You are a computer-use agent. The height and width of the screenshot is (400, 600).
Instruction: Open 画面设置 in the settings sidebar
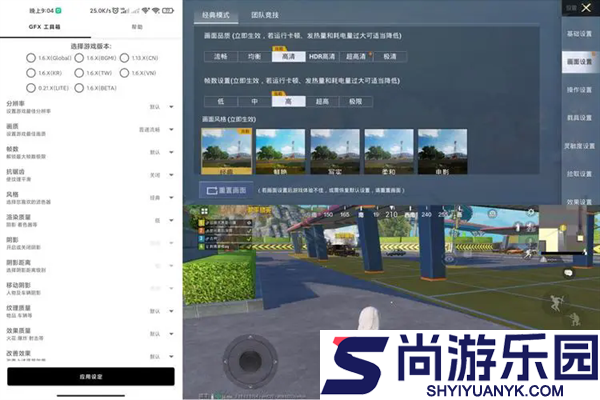(579, 62)
